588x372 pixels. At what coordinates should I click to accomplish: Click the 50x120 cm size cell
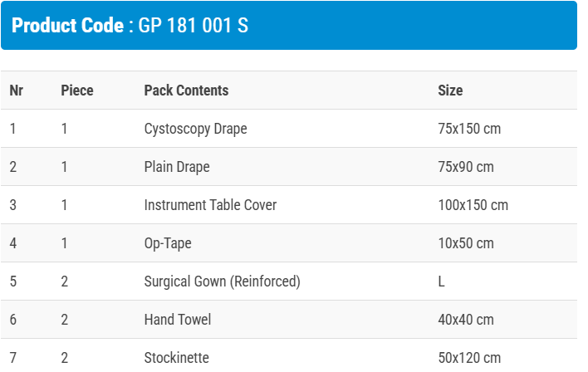[469, 358]
